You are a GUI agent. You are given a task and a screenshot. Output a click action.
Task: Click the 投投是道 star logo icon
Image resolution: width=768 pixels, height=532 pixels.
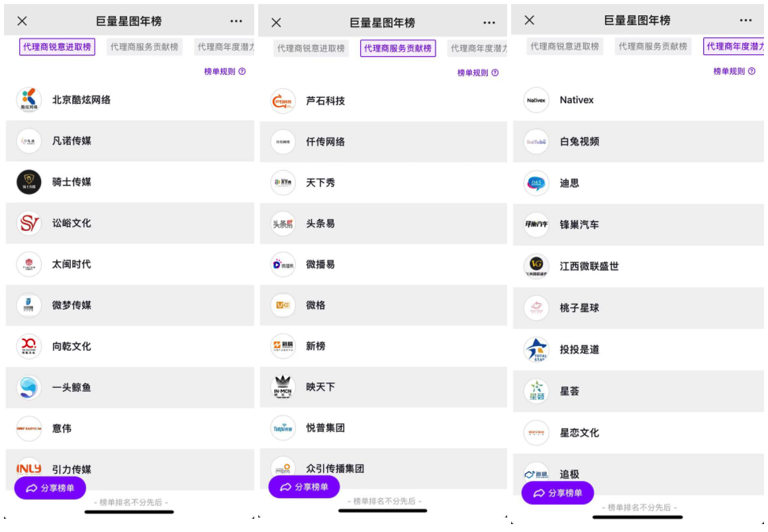pyautogui.click(x=536, y=349)
